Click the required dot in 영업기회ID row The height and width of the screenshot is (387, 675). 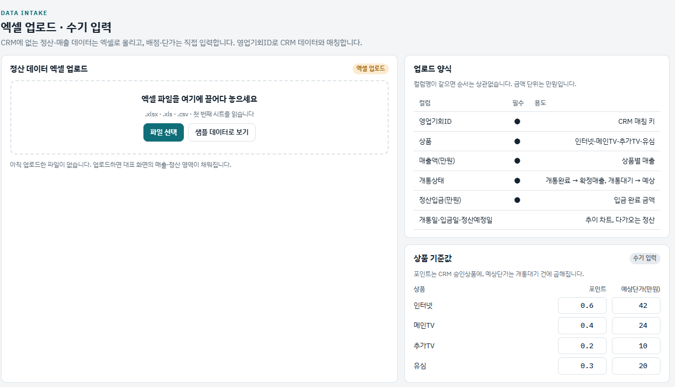pyautogui.click(x=517, y=121)
